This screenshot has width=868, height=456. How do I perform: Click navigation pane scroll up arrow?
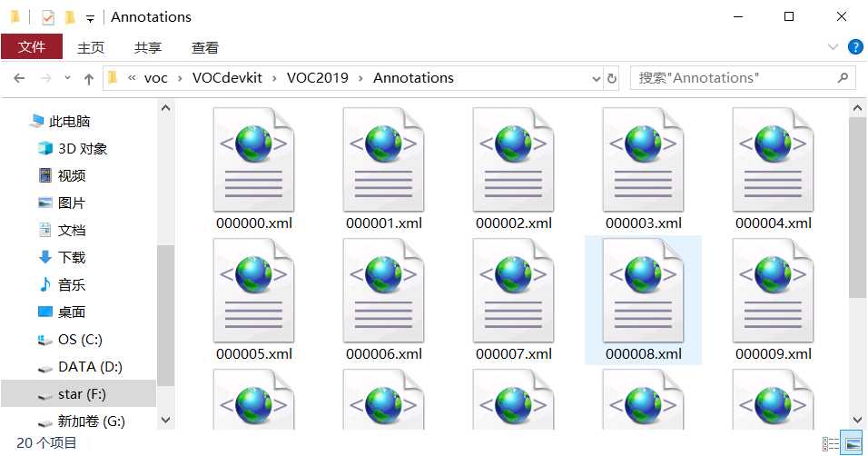(x=165, y=109)
